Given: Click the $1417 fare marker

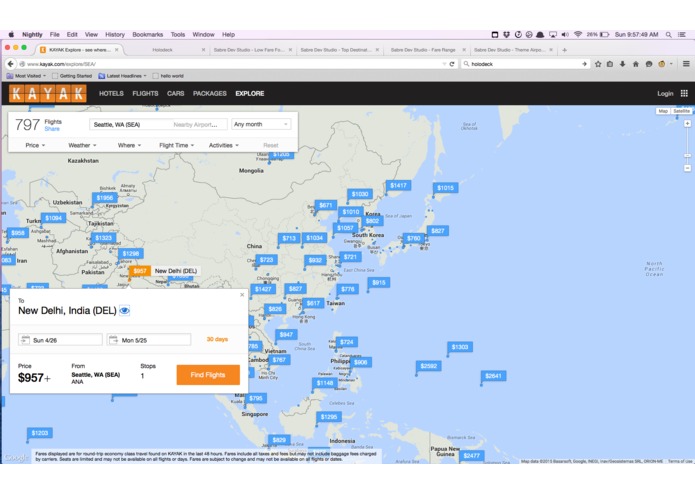Looking at the screenshot, I should pos(398,186).
